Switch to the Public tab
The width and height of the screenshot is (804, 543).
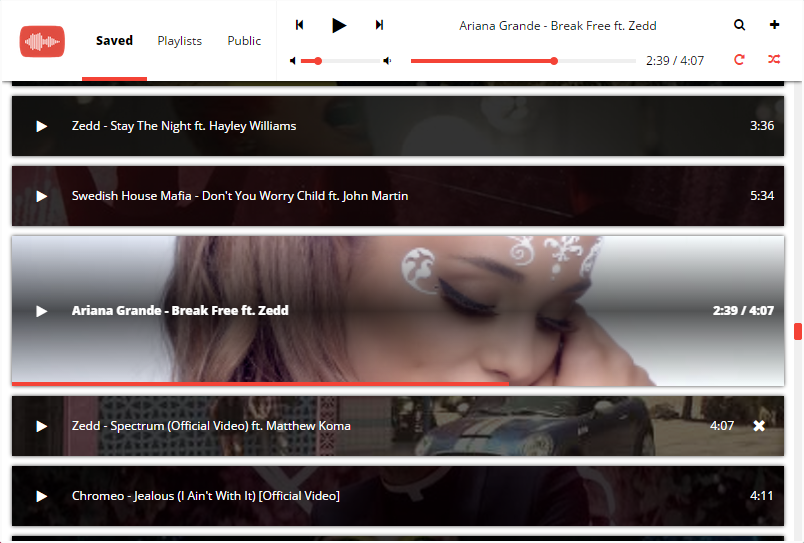(244, 41)
